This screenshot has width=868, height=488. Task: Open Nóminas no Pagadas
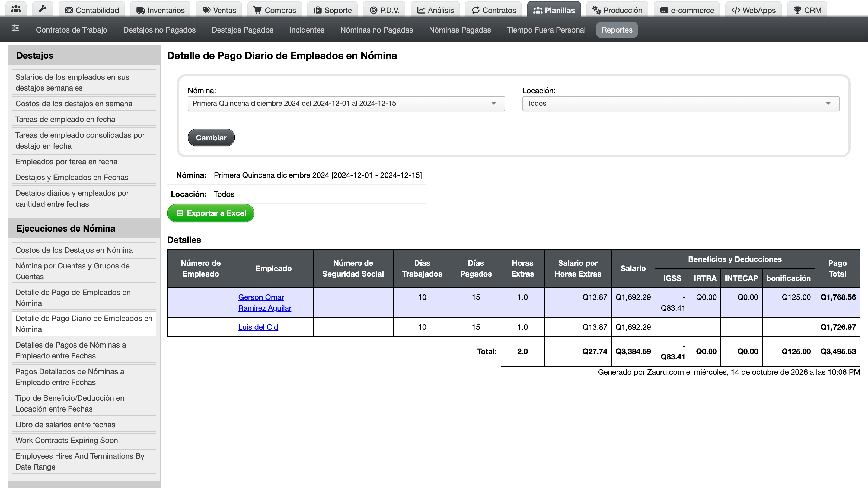376,30
